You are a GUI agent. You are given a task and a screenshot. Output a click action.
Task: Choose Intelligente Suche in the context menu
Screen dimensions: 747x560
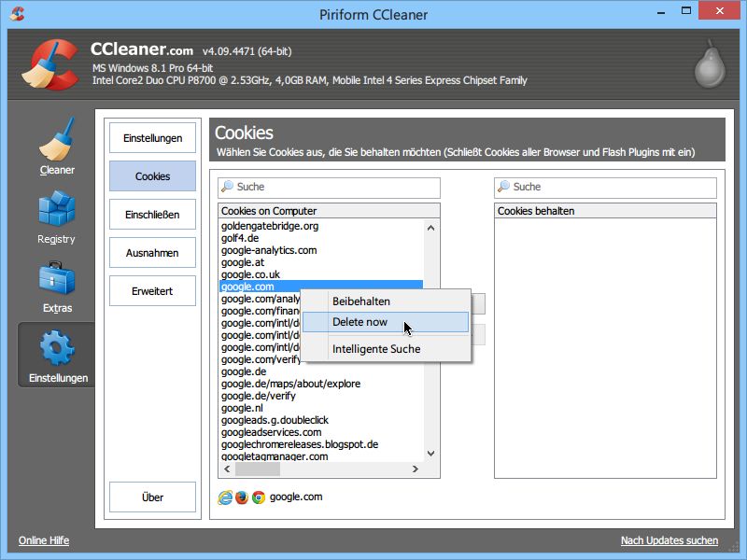(386, 349)
